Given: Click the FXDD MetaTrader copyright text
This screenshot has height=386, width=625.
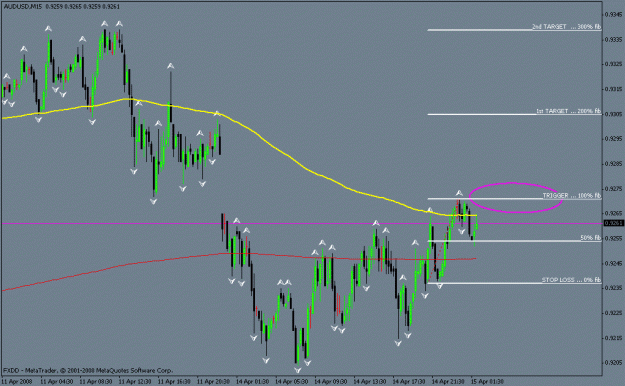Looking at the screenshot, I should pyautogui.click(x=88, y=370).
